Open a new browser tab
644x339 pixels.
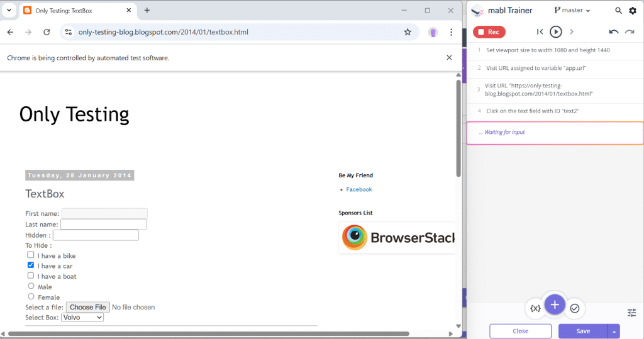147,10
